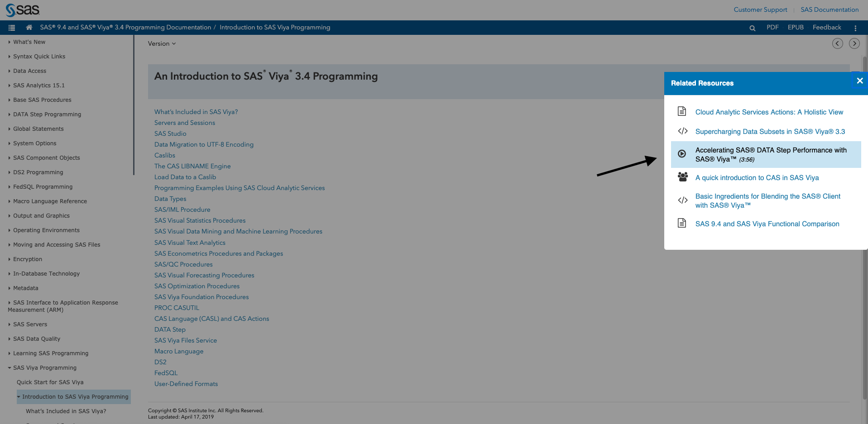This screenshot has width=868, height=424.
Task: Open SAS Visual Text Analytics link
Action: [190, 243]
